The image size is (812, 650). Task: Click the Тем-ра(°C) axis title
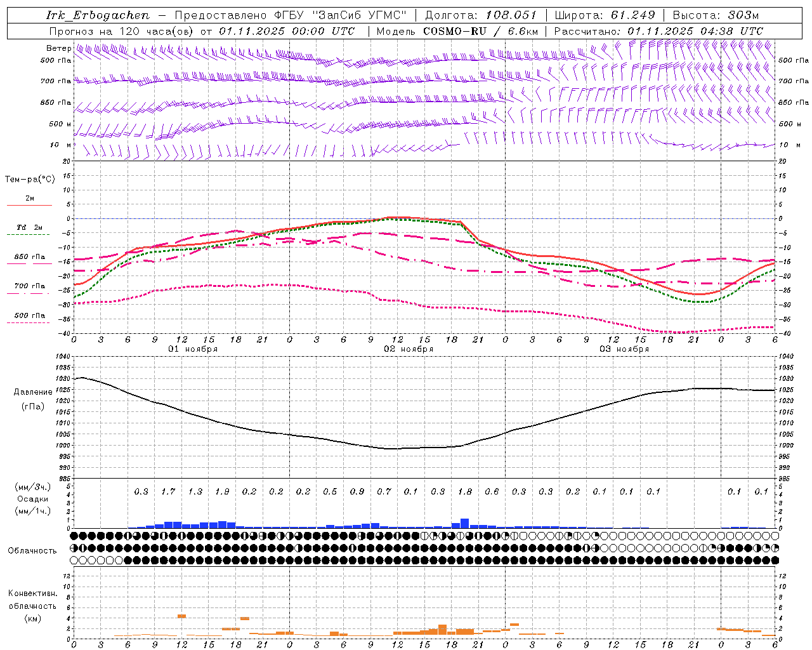tap(30, 180)
